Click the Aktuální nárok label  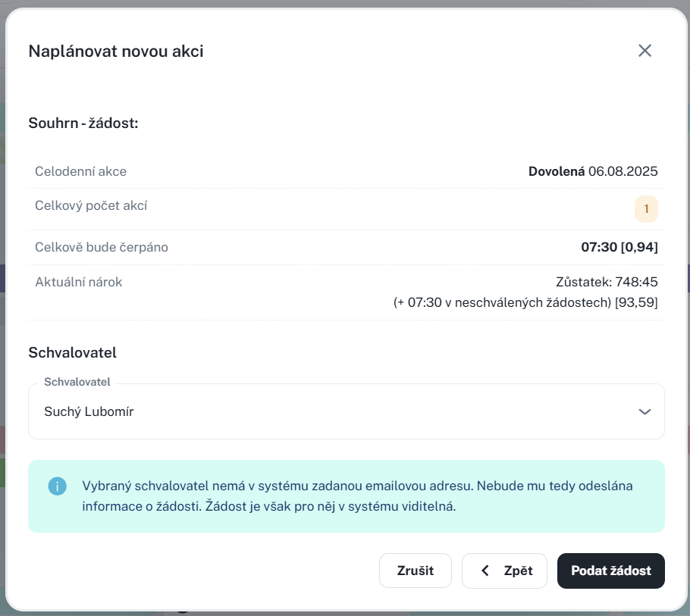point(78,282)
